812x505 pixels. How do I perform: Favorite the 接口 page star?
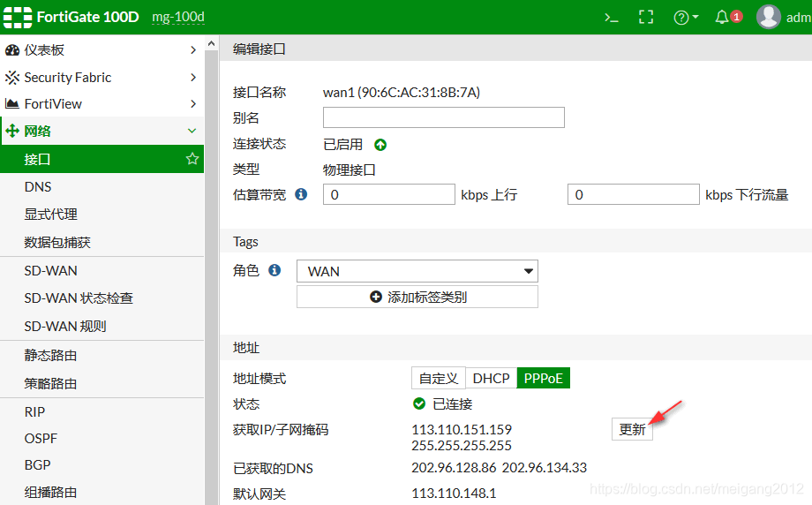click(192, 159)
